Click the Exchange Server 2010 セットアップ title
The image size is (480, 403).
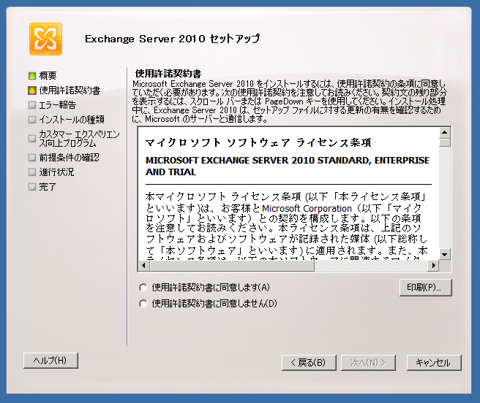[x=172, y=39]
